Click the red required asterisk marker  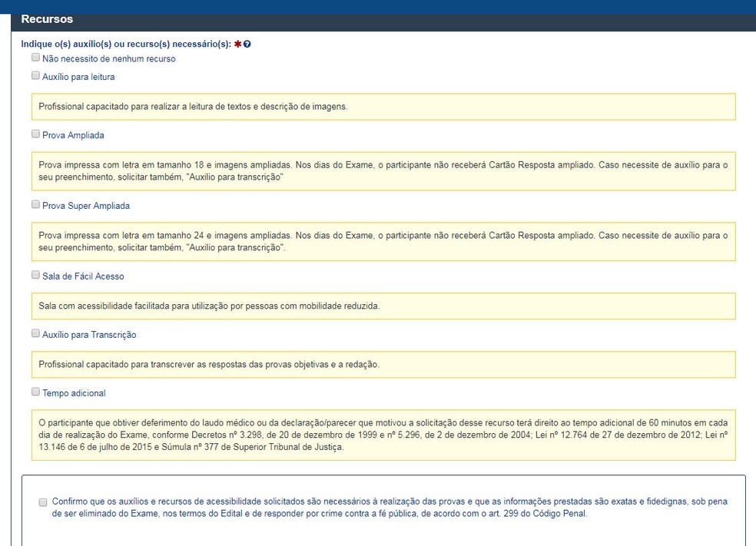tap(237, 45)
